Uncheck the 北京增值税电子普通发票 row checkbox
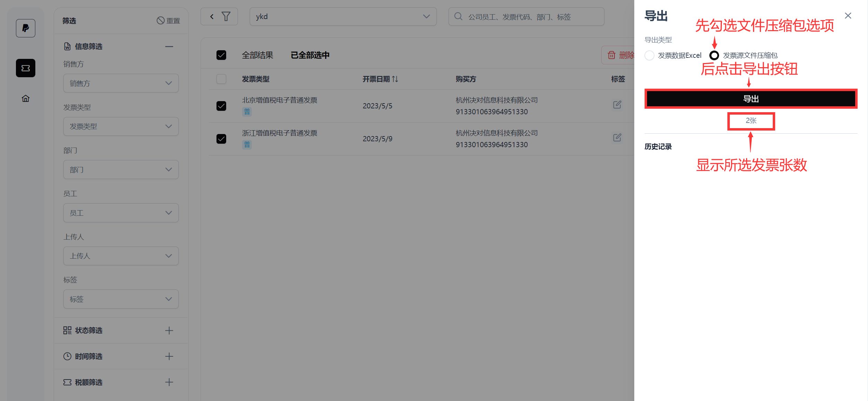 coord(221,106)
